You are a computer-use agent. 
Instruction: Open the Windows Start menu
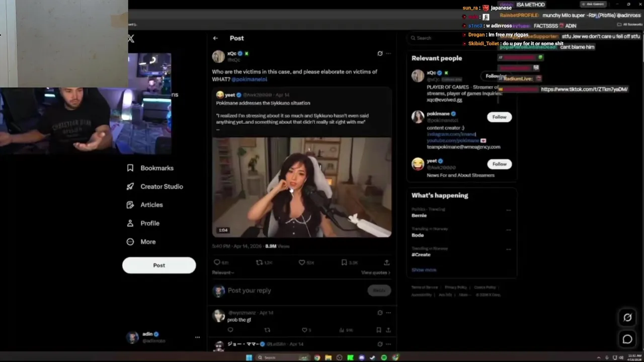tap(249, 357)
